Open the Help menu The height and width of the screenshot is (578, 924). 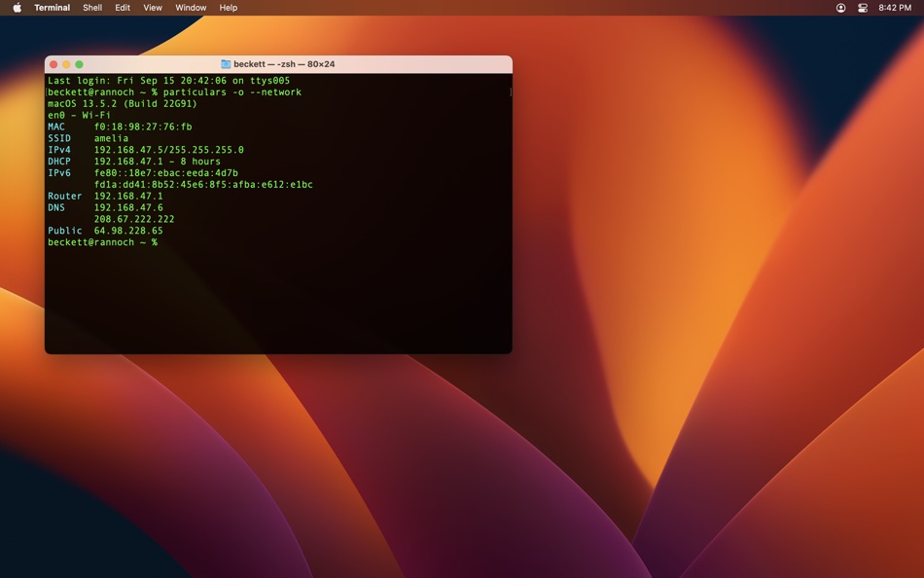coord(228,8)
